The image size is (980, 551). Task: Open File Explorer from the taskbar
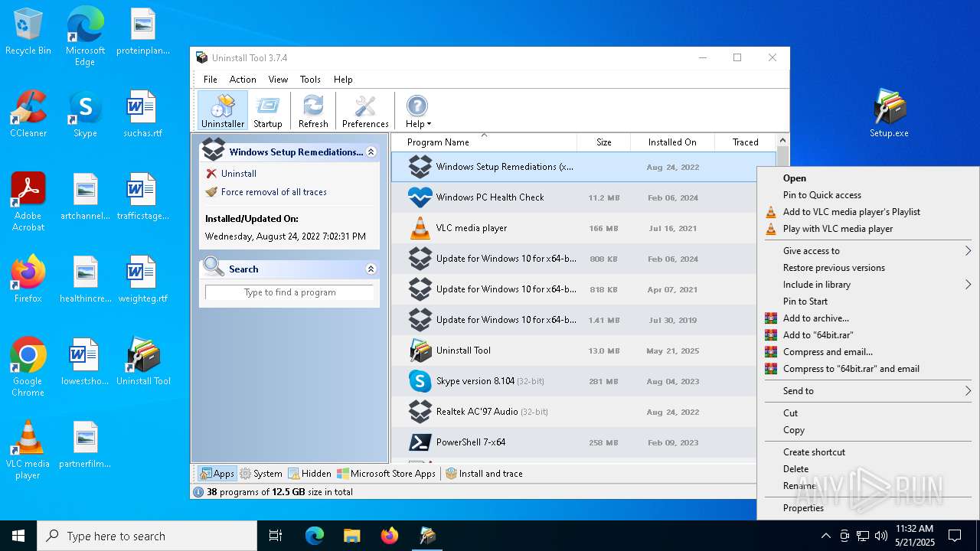tap(351, 536)
